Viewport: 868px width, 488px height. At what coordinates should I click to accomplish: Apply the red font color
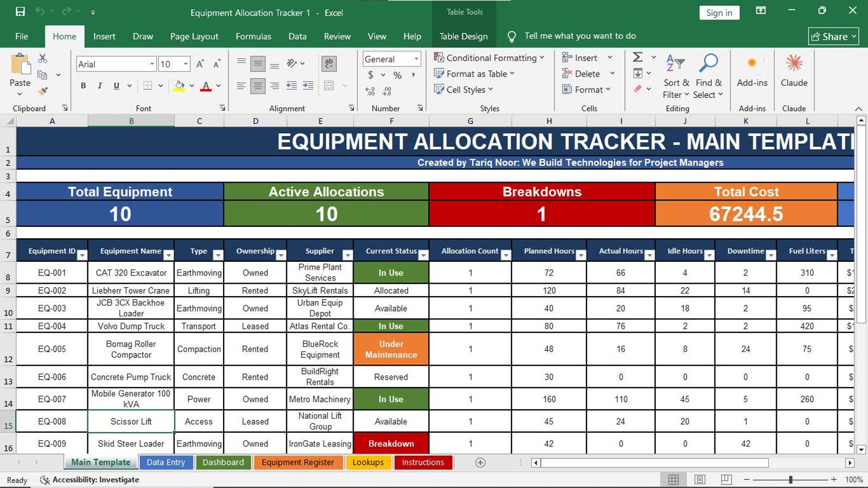coord(206,86)
